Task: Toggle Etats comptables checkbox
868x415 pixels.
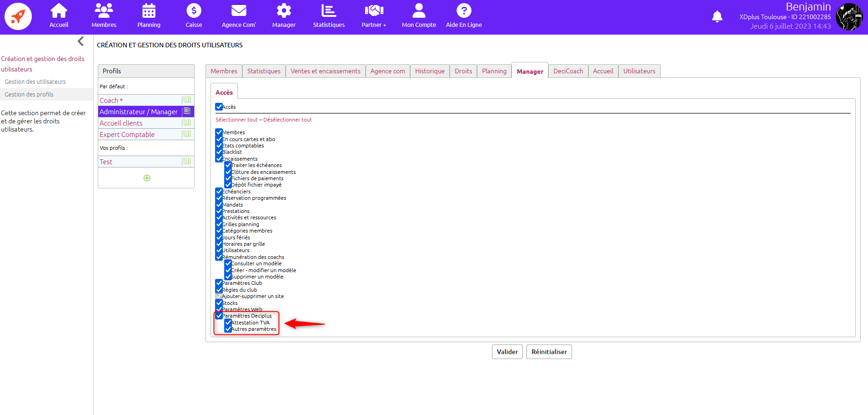Action: pos(219,146)
